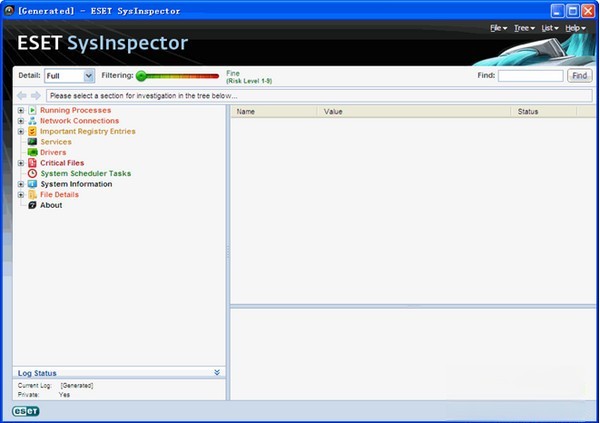This screenshot has width=600, height=423.
Task: Select Running Processes in the tree
Action: click(x=75, y=110)
